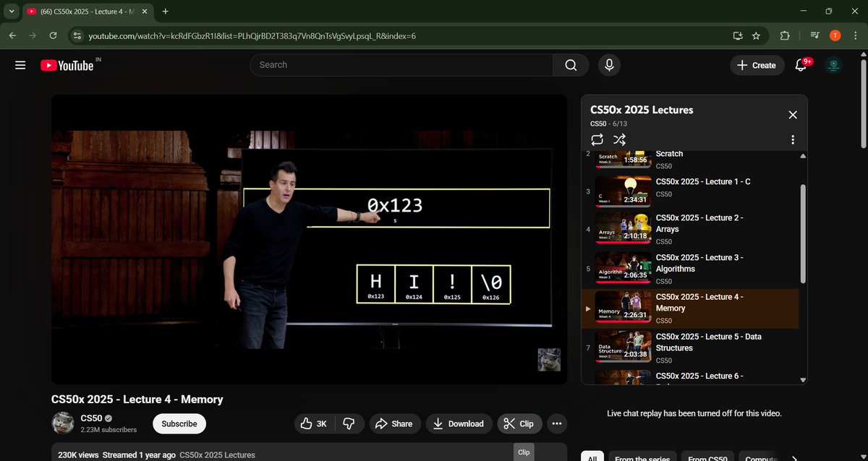Play Lecture 5 - Data Structures from the playlist
This screenshot has width=868, height=461.
point(689,348)
